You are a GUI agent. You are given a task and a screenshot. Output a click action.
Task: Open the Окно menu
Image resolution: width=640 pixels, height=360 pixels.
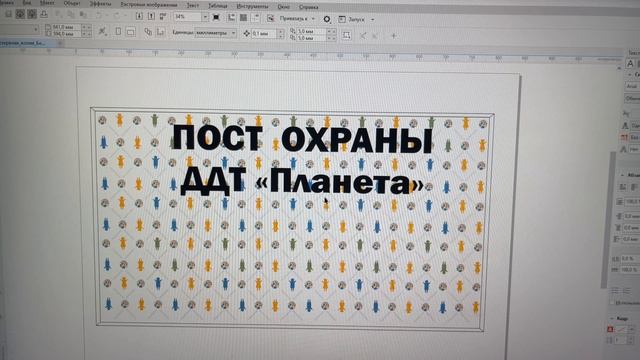click(x=283, y=7)
